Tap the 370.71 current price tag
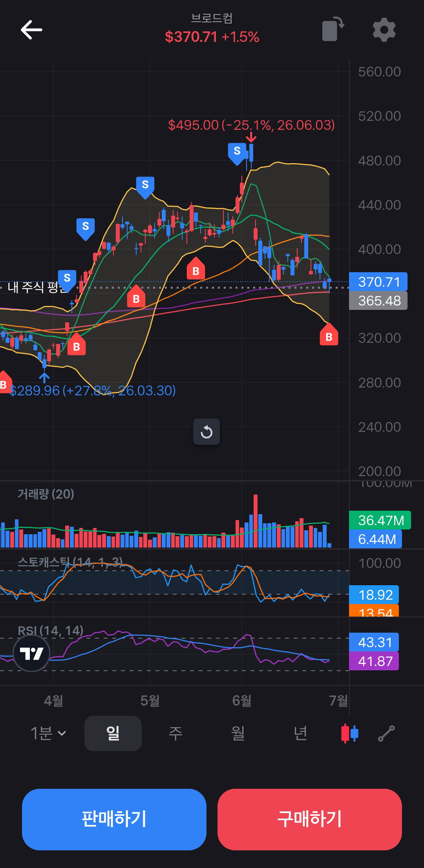The image size is (424, 868). coord(378,282)
